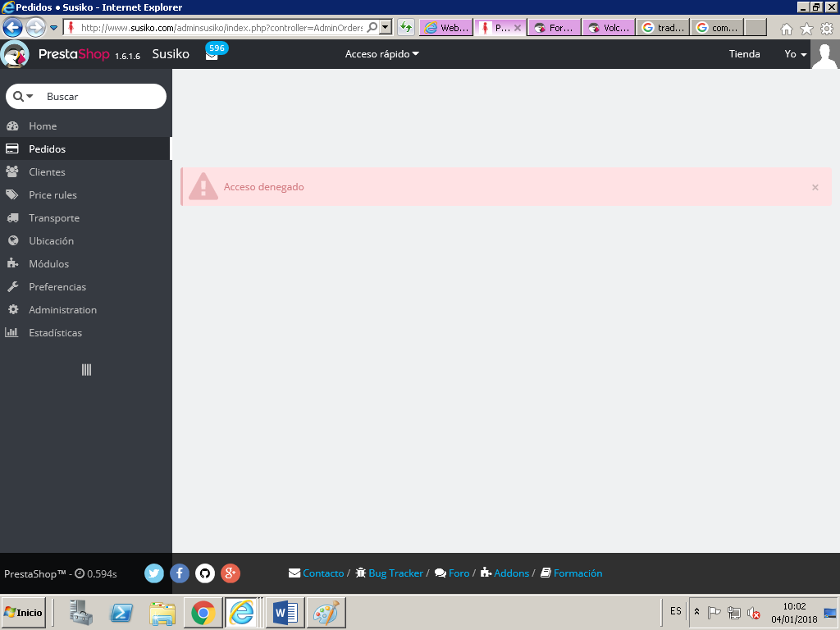
Task: Open Action Center flag tray icon
Action: 714,612
